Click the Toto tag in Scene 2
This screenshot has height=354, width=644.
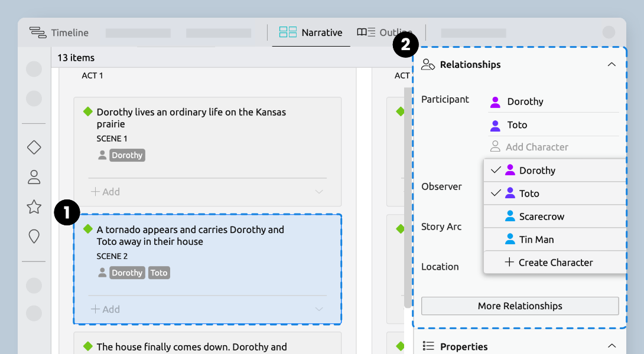tap(159, 273)
